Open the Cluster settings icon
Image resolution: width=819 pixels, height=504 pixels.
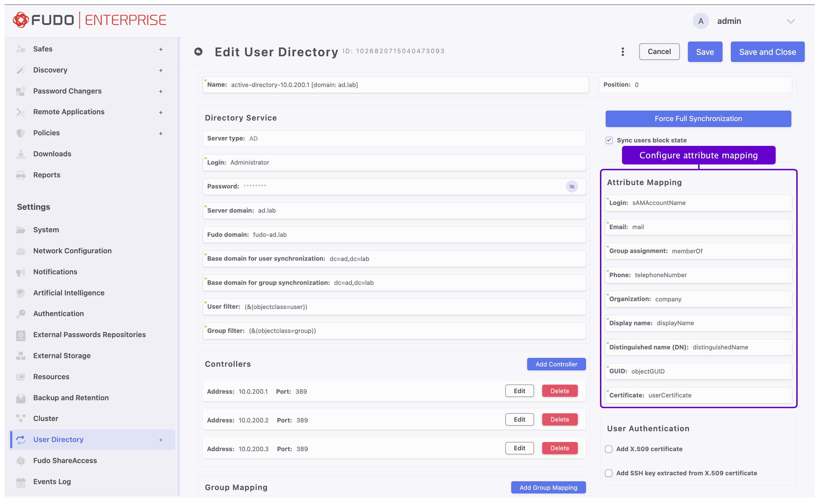coord(21,418)
